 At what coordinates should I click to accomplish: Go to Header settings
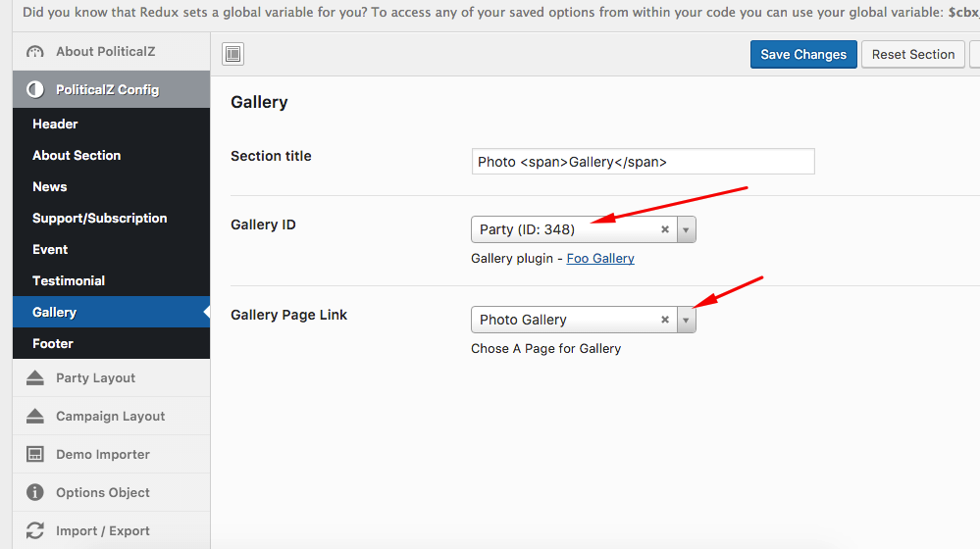[x=111, y=124]
